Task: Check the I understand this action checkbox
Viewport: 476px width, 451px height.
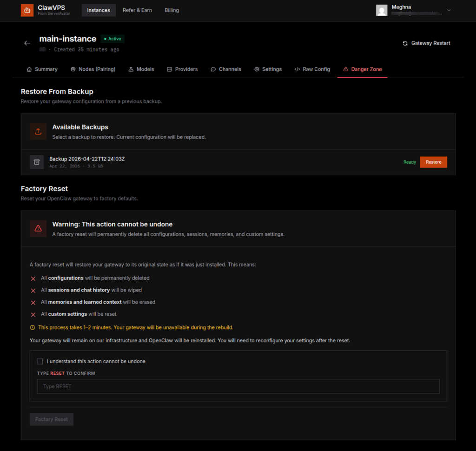Action: (40, 361)
